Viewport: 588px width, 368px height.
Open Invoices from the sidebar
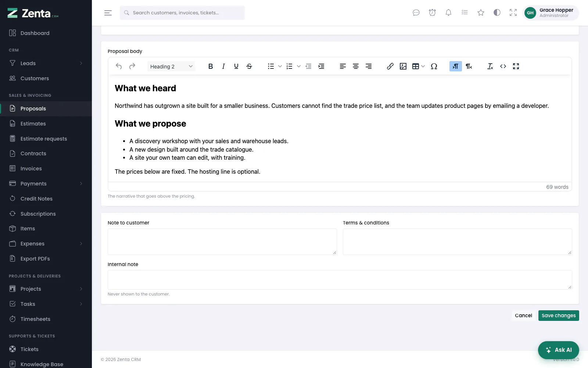click(46, 169)
